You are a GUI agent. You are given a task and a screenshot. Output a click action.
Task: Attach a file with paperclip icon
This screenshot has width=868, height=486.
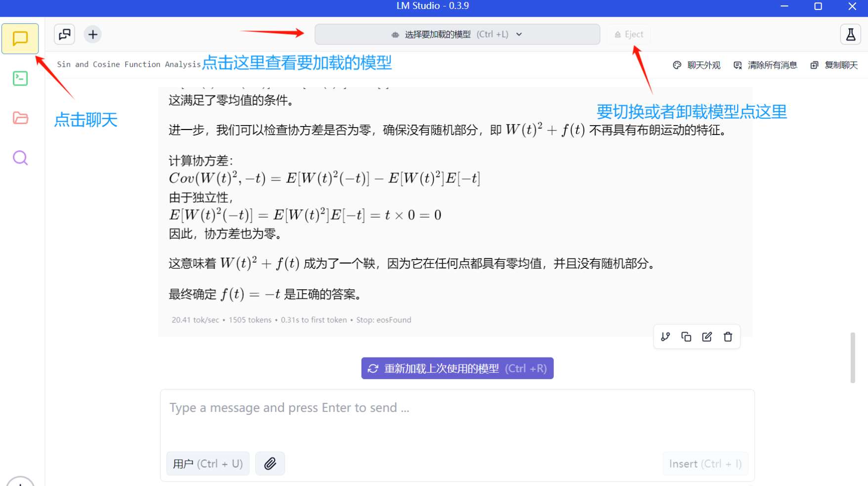click(x=270, y=464)
